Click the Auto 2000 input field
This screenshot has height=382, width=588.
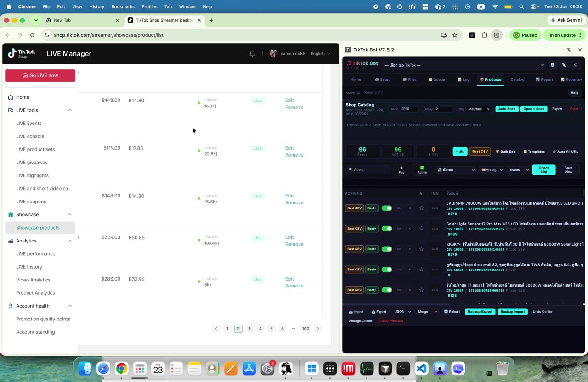coord(408,109)
